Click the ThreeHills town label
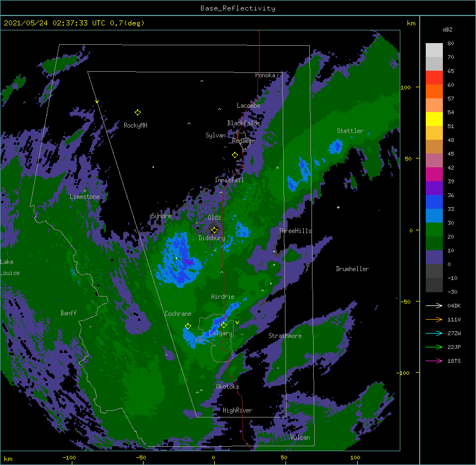 pos(295,231)
